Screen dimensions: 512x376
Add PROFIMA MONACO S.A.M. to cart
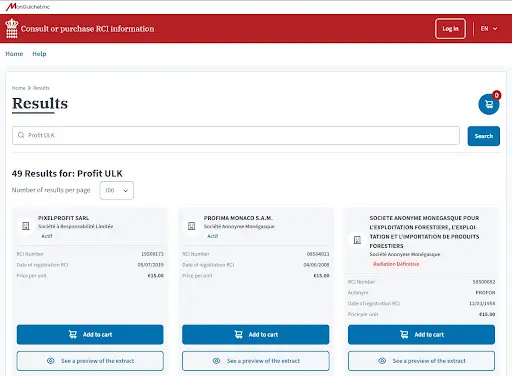[x=256, y=334]
